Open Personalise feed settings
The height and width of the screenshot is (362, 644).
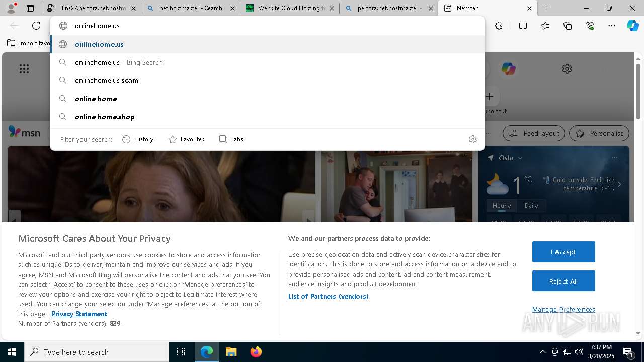pyautogui.click(x=599, y=133)
